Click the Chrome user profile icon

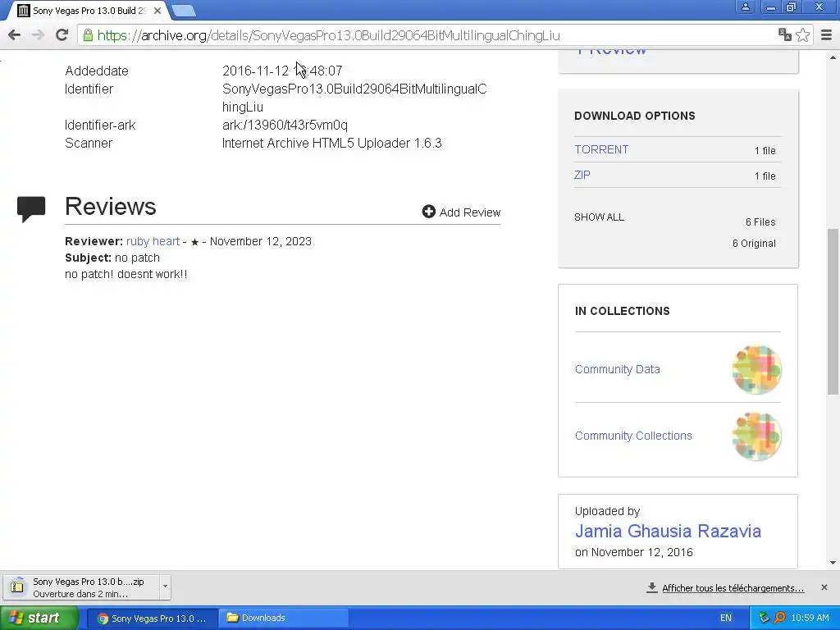pyautogui.click(x=745, y=7)
